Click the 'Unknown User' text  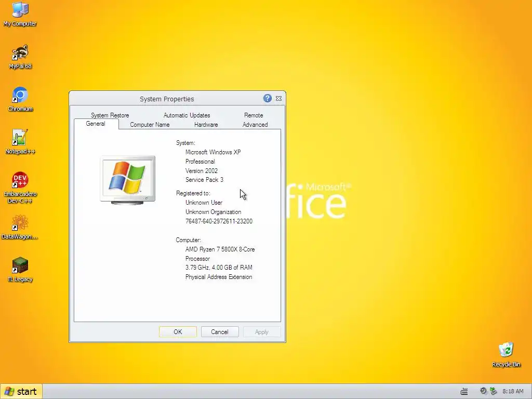204,203
